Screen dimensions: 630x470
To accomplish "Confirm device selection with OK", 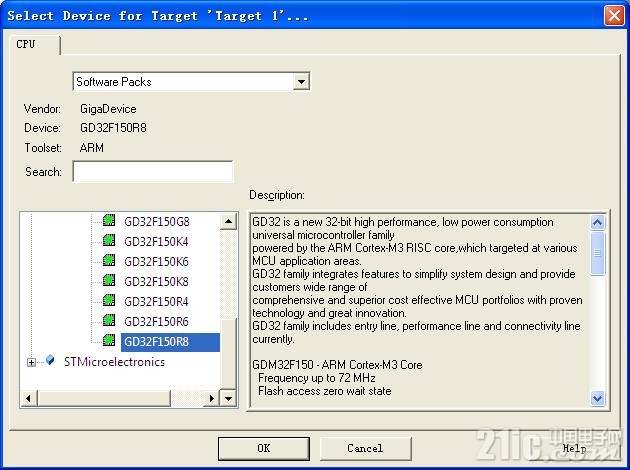I will click(264, 448).
